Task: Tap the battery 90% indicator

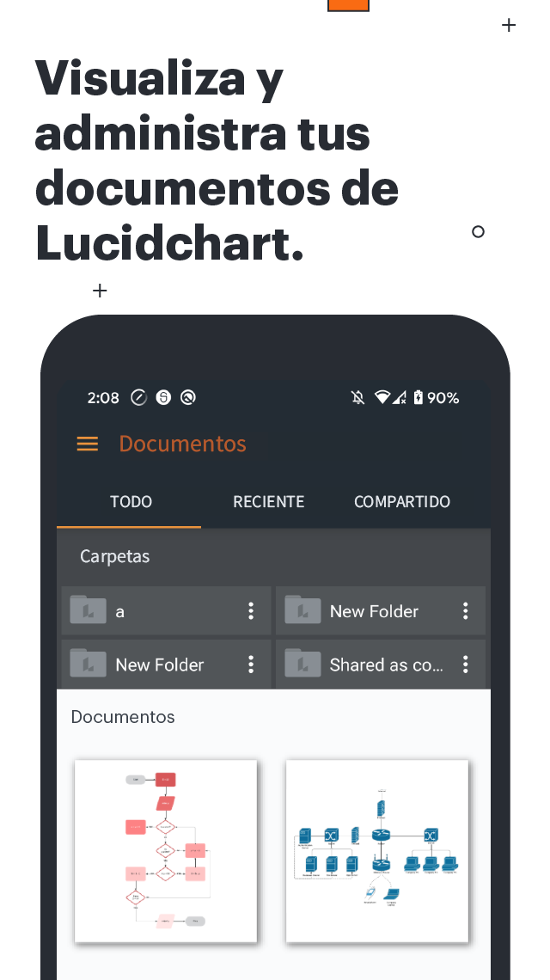Action: pos(437,397)
